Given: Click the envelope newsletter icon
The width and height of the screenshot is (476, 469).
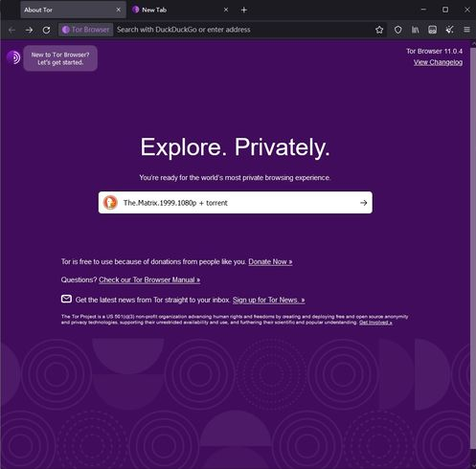Looking at the screenshot, I should [66, 299].
